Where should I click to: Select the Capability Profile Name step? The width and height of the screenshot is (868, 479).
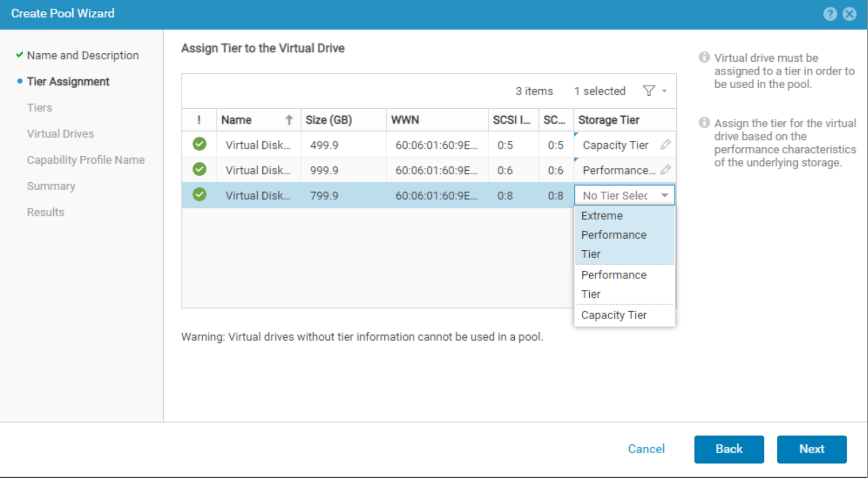point(86,160)
